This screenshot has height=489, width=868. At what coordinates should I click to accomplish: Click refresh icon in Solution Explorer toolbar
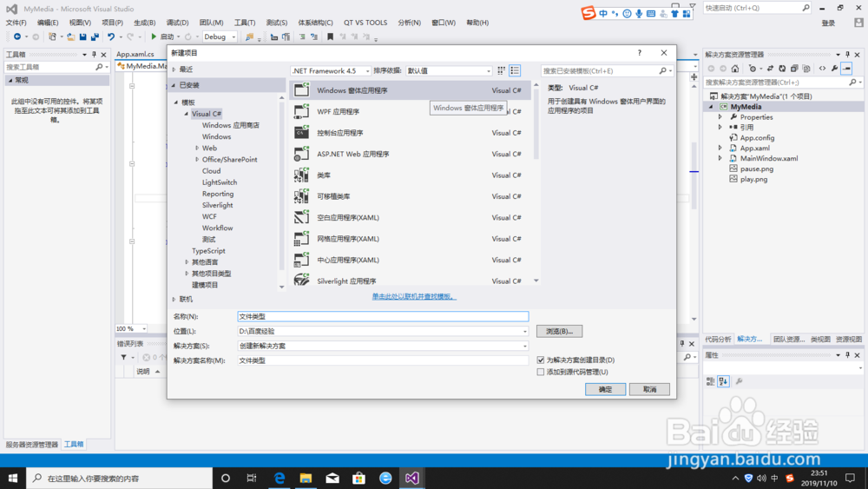(782, 69)
